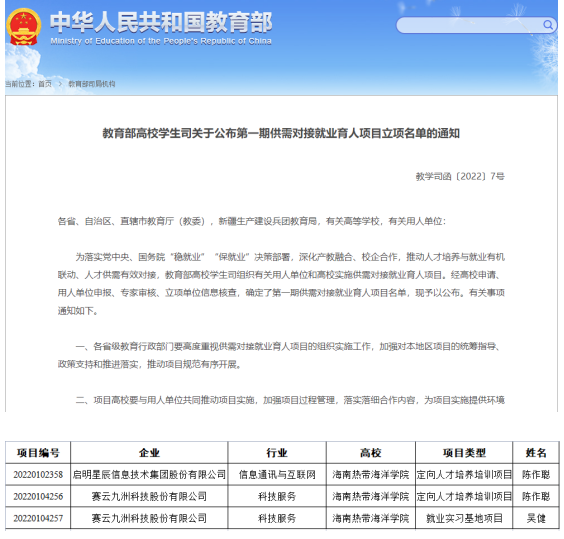Select project number 20220102358
The image size is (564, 539).
pos(38,475)
